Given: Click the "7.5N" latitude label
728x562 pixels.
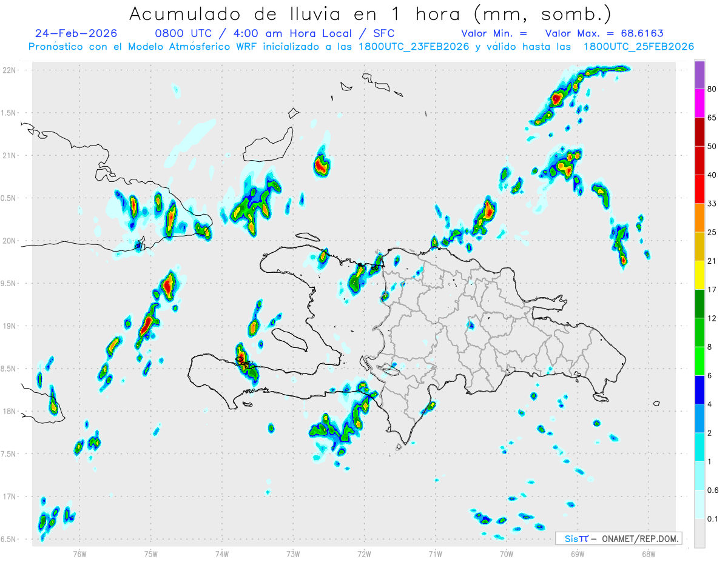Looking at the screenshot, I should (8, 453).
